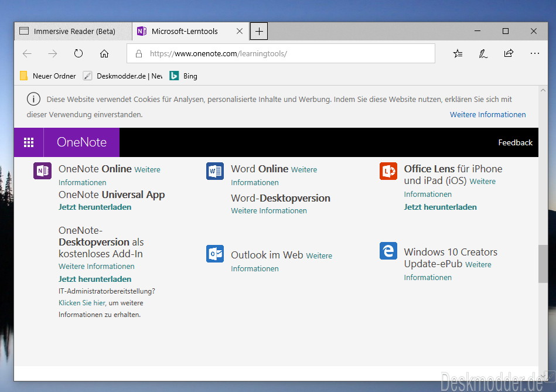
Task: Minimize the Edge browser window
Action: 477,31
